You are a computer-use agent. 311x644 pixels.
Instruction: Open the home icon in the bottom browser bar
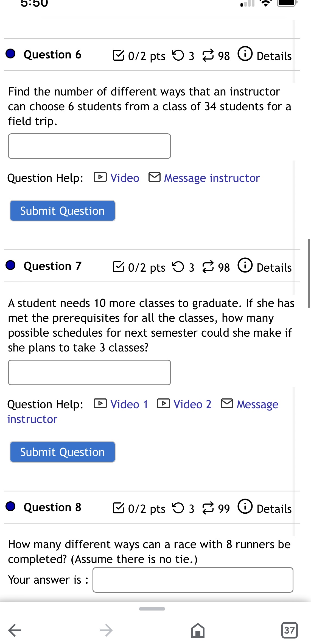pyautogui.click(x=198, y=630)
